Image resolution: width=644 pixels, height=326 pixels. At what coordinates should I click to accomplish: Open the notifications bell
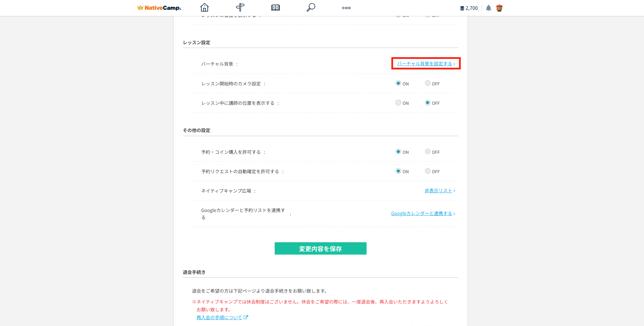pyautogui.click(x=488, y=8)
